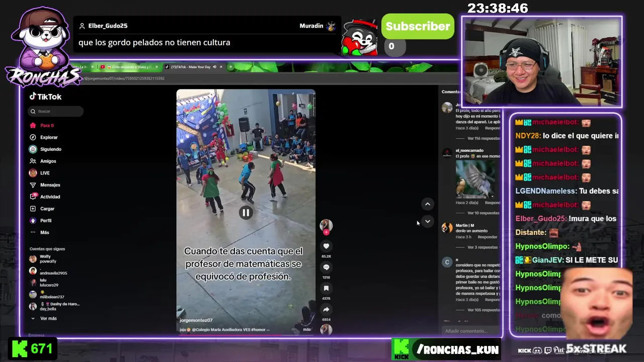The image size is (644, 362).
Task: Click the Ronchas channel mascot logo
Action: [x=43, y=48]
